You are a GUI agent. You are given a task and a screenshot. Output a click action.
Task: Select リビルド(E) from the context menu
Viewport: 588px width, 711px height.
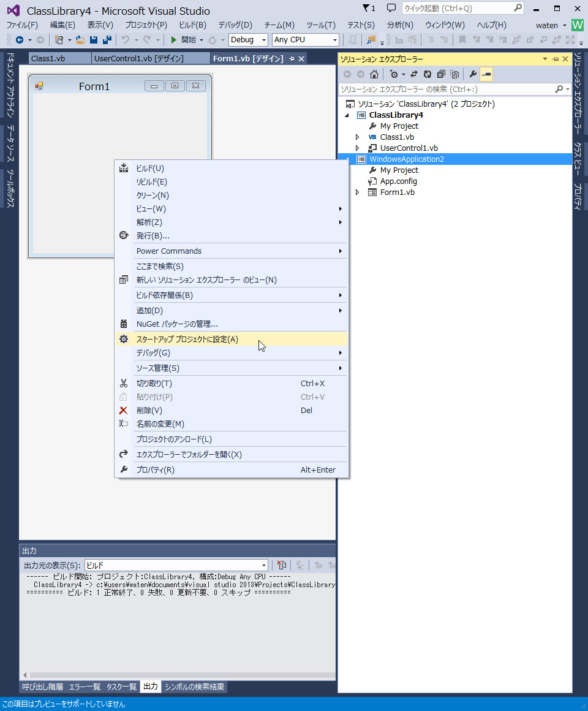coord(232,182)
